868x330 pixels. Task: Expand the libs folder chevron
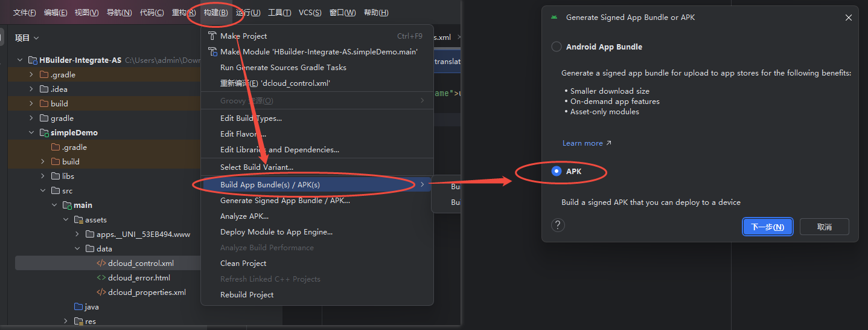[x=43, y=176]
